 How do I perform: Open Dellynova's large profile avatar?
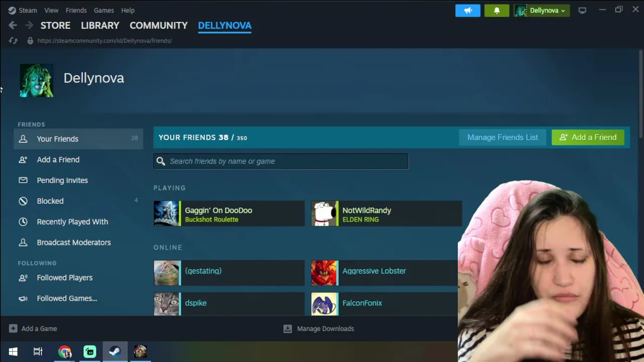point(36,80)
